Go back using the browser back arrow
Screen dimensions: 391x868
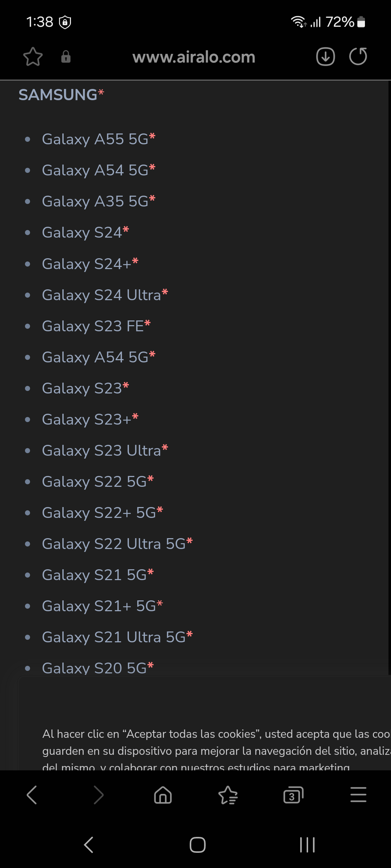[x=32, y=795]
